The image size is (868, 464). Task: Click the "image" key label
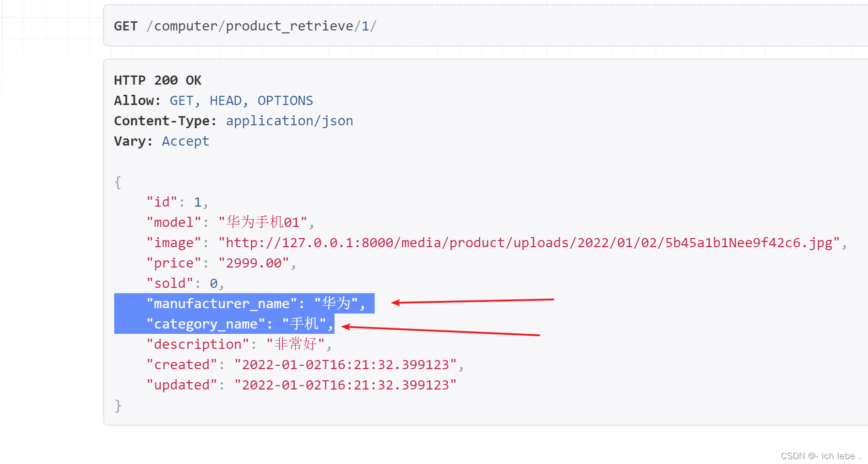174,243
